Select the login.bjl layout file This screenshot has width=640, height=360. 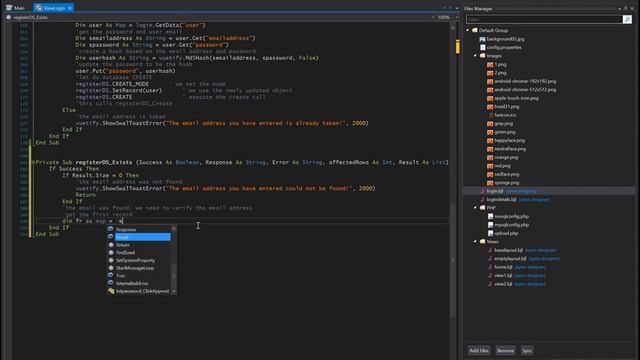click(x=494, y=191)
